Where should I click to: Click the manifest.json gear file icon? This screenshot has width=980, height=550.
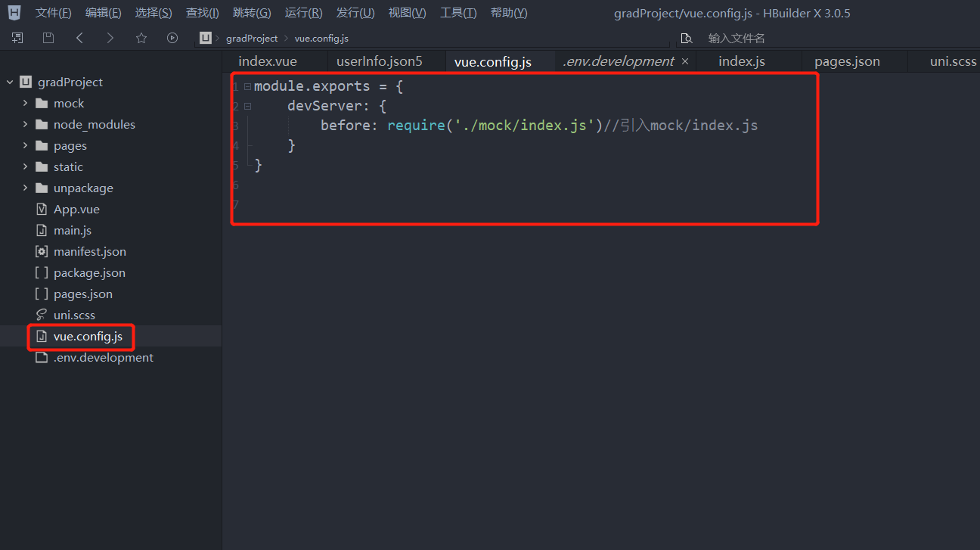pos(42,251)
